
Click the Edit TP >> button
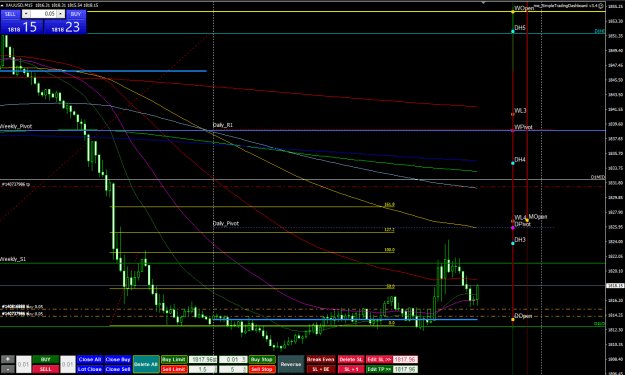tap(379, 369)
